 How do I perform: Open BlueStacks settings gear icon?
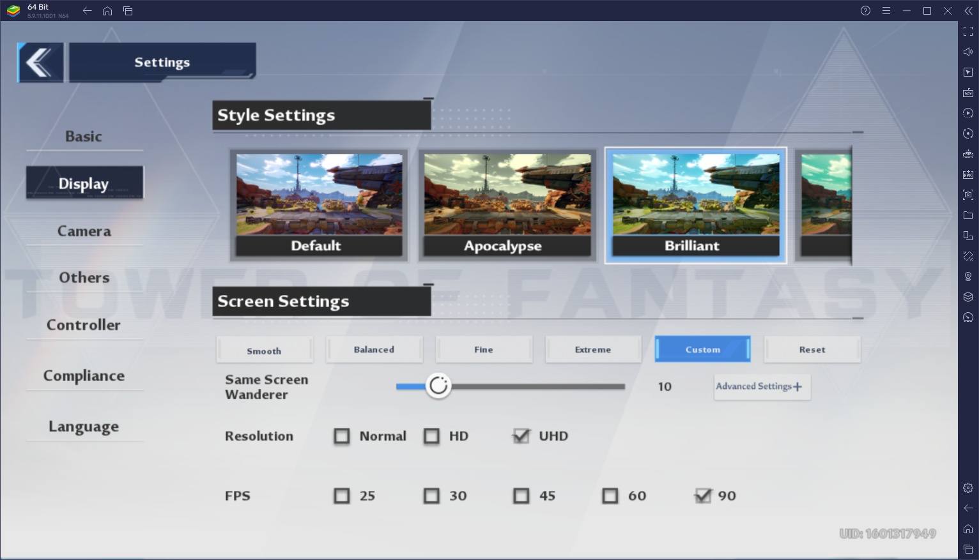pos(968,488)
